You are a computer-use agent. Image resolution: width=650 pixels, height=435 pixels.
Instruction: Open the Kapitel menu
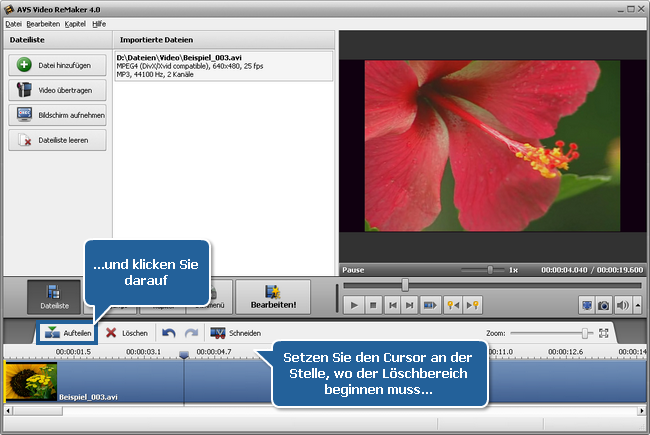coord(74,23)
